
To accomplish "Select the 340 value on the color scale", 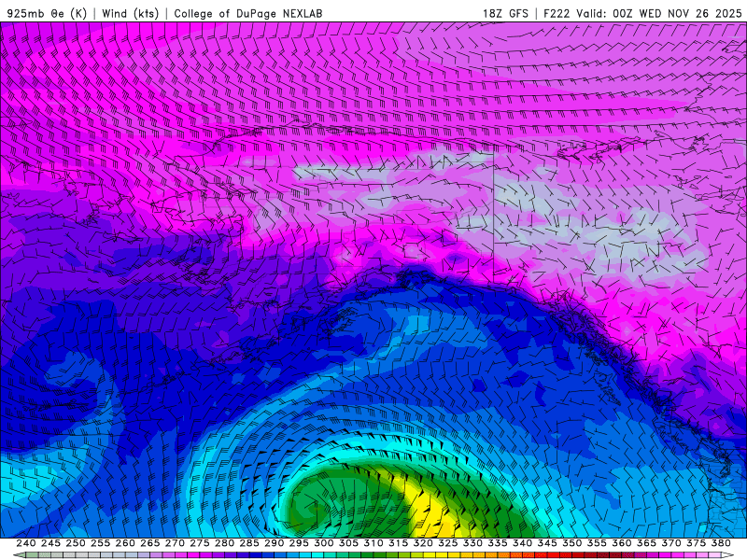I will pyautogui.click(x=523, y=543).
